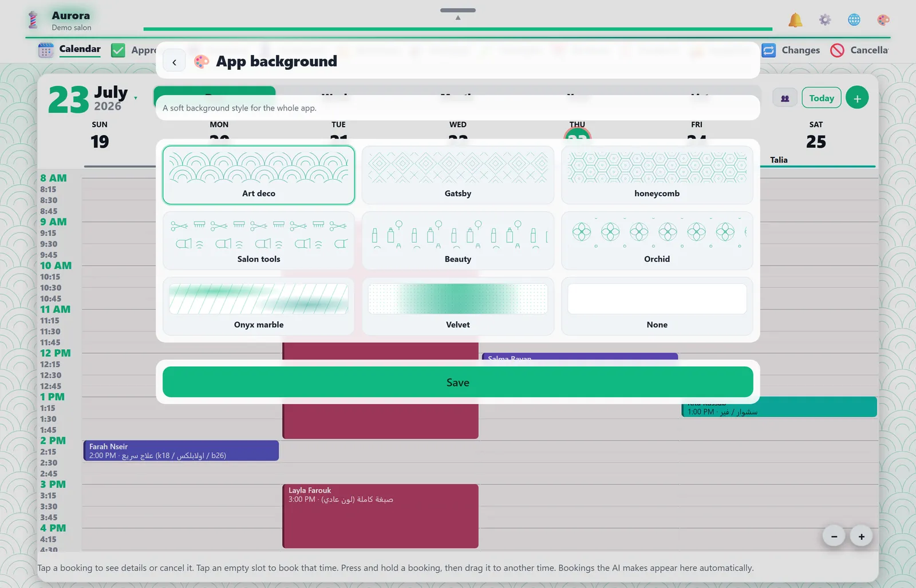916x588 pixels.
Task: Select the Art deco background
Action: pyautogui.click(x=259, y=175)
